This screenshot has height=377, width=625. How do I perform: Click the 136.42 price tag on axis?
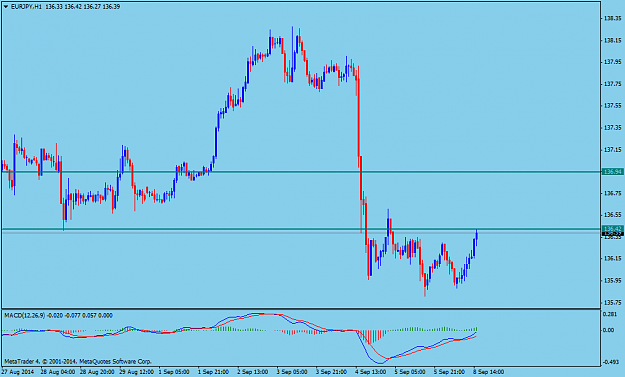click(x=613, y=229)
